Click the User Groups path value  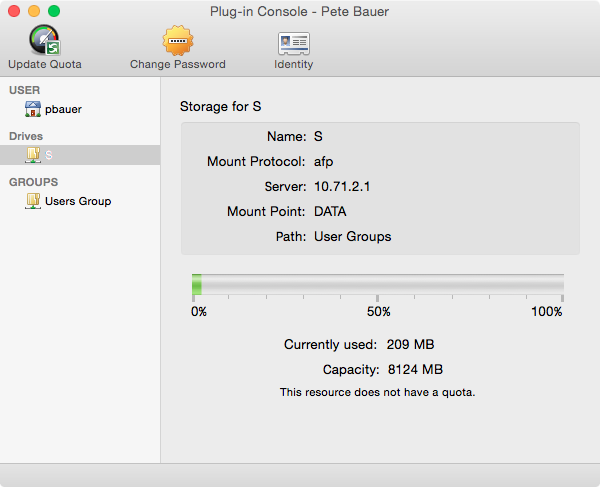coord(352,237)
